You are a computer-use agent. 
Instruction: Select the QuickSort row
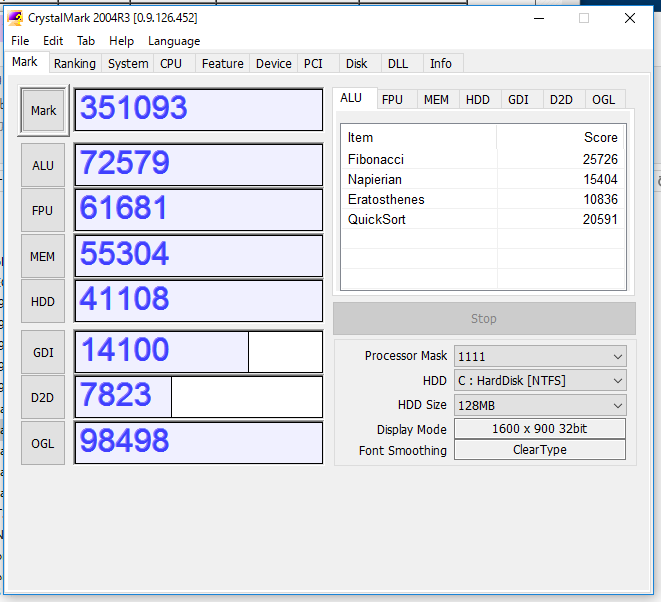tap(483, 219)
